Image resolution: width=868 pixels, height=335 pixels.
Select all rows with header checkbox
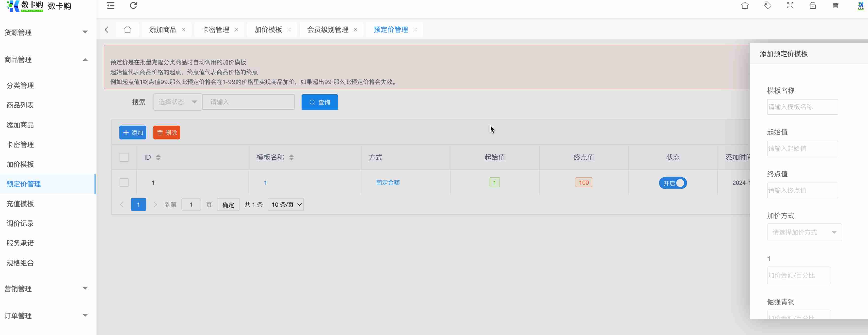(x=124, y=157)
